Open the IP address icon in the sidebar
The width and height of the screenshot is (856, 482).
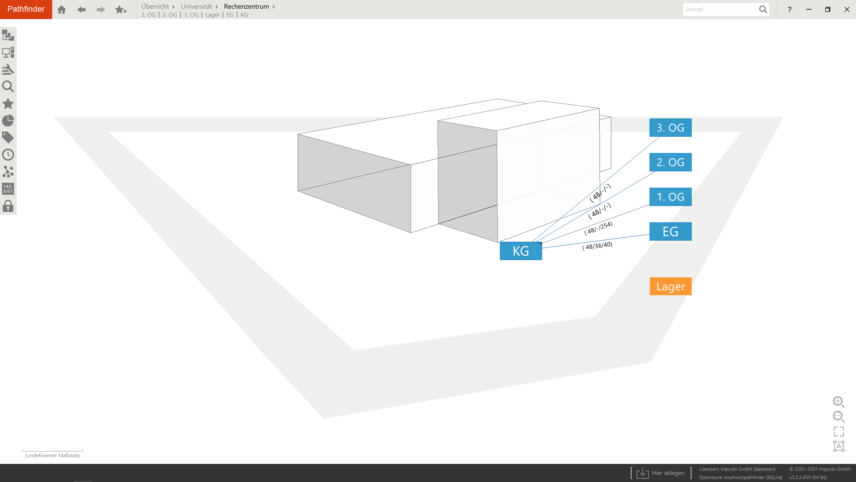tap(8, 188)
